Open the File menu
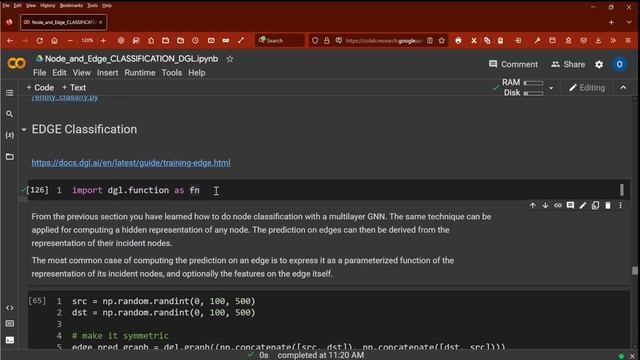 pyautogui.click(x=39, y=73)
